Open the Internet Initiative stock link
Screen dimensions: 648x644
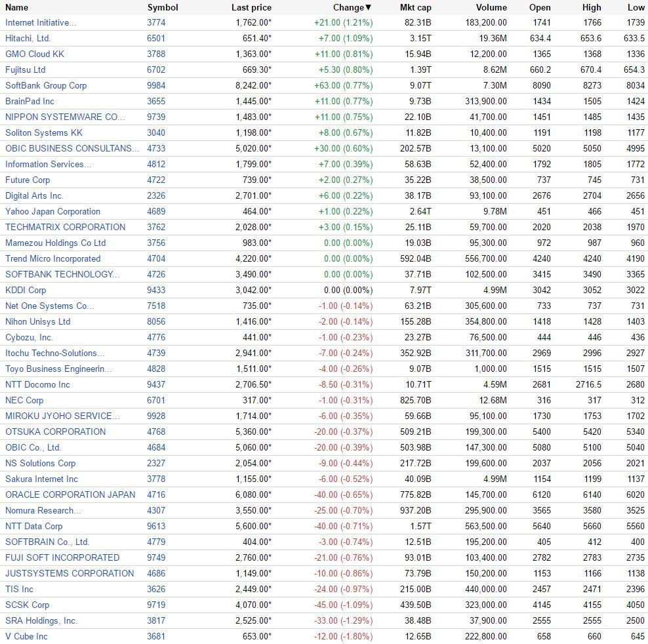click(41, 23)
